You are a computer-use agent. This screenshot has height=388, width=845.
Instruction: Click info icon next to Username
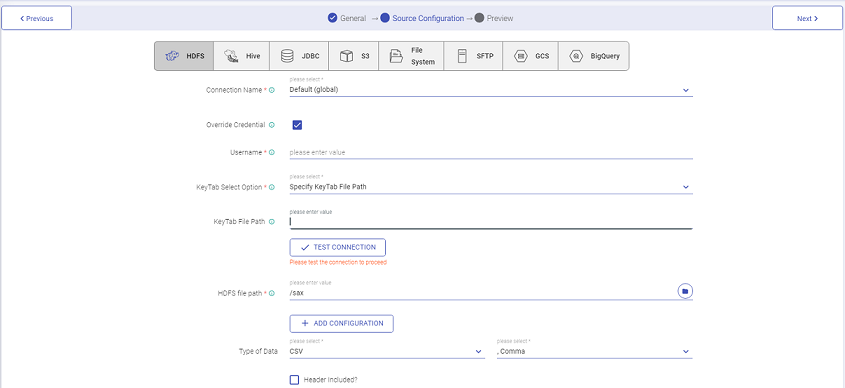272,153
